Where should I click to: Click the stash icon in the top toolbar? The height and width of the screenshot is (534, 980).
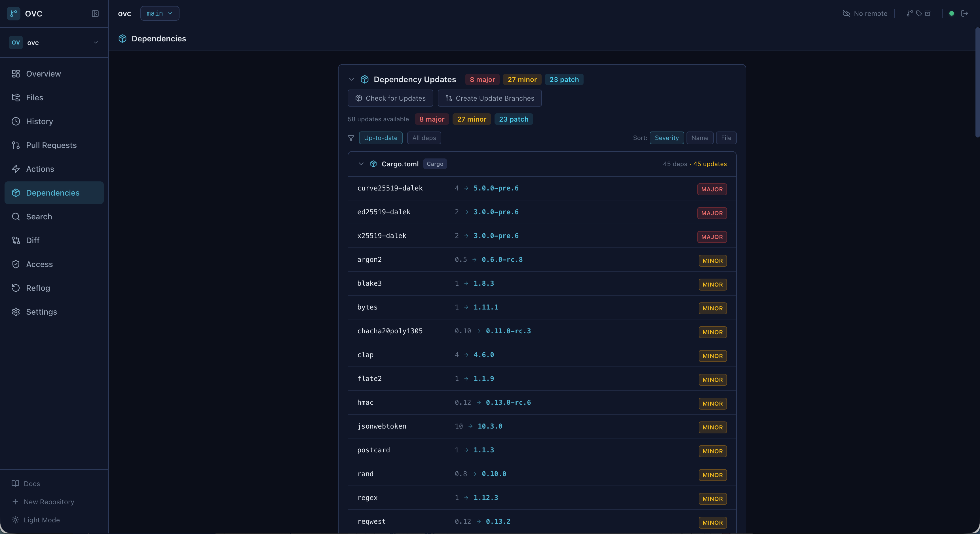[x=928, y=13]
